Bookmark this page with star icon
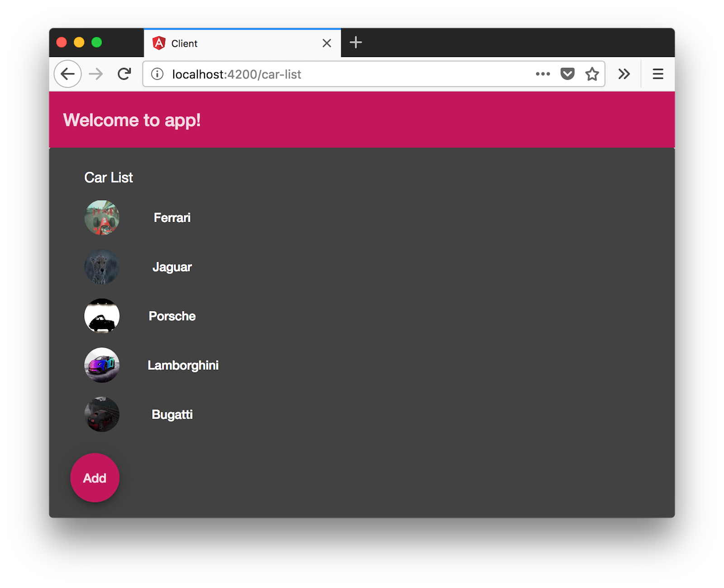The image size is (724, 588). [x=592, y=74]
